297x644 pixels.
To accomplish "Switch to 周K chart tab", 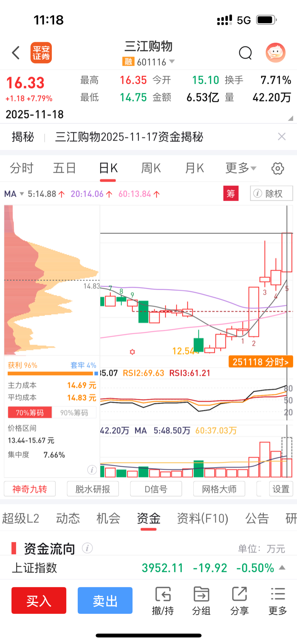I will [x=151, y=168].
